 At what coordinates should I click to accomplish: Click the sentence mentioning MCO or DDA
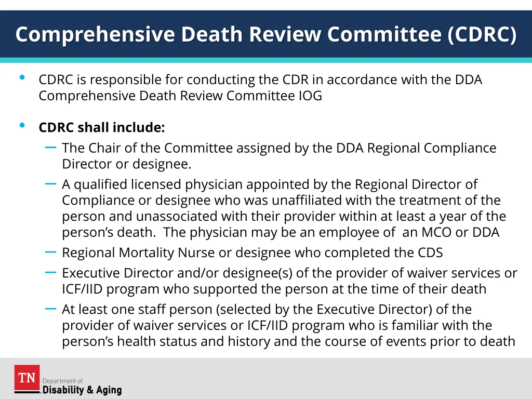pyautogui.click(x=281, y=232)
